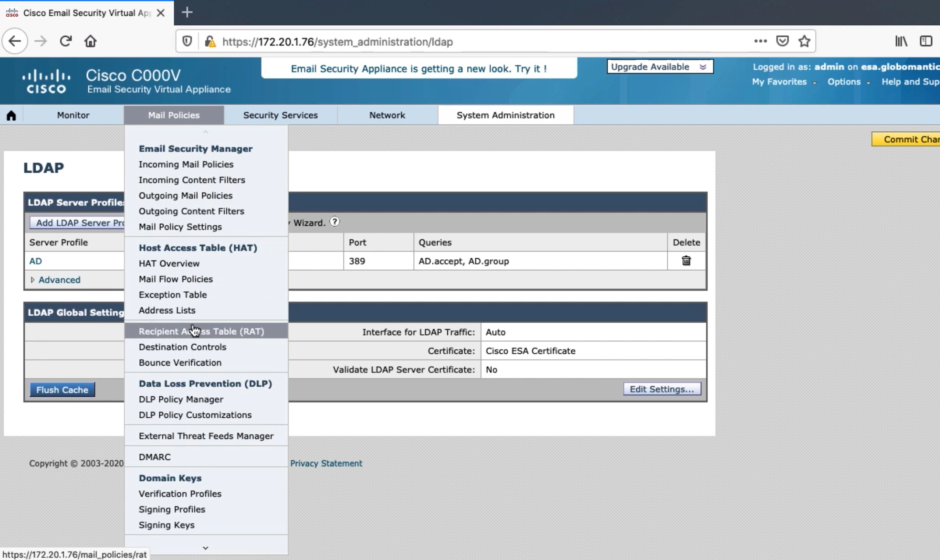Open DLP Policy Manager
Viewport: 940px width, 560px height.
[181, 399]
